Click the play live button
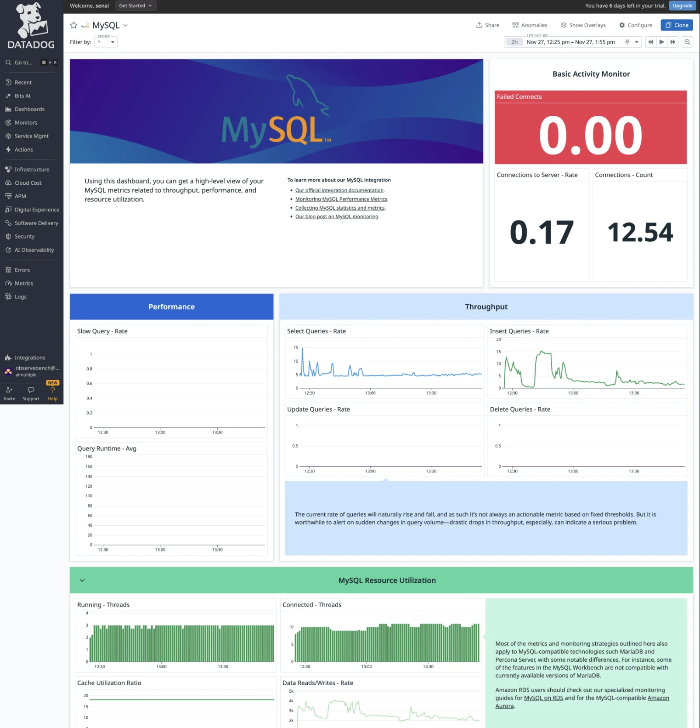The image size is (700, 728). click(661, 42)
